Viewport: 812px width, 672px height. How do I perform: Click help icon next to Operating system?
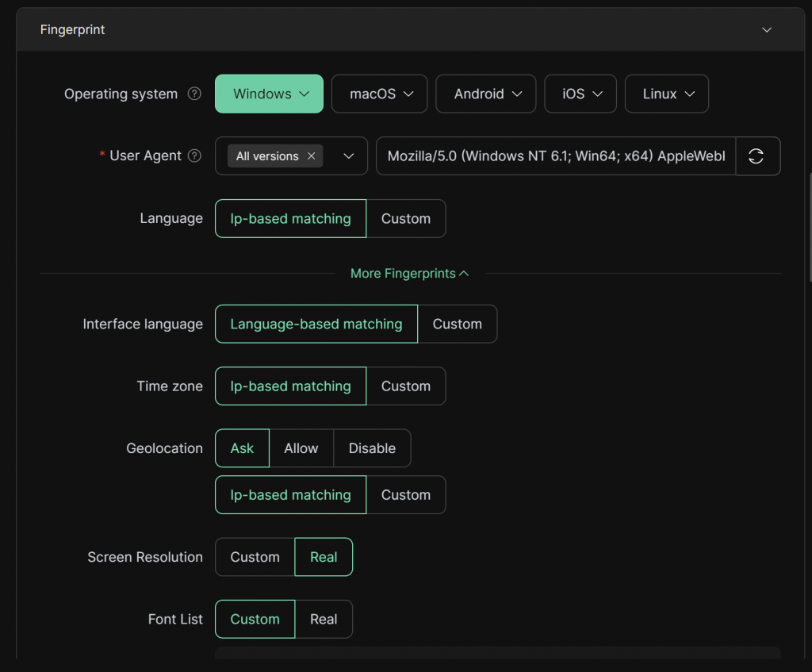[194, 94]
